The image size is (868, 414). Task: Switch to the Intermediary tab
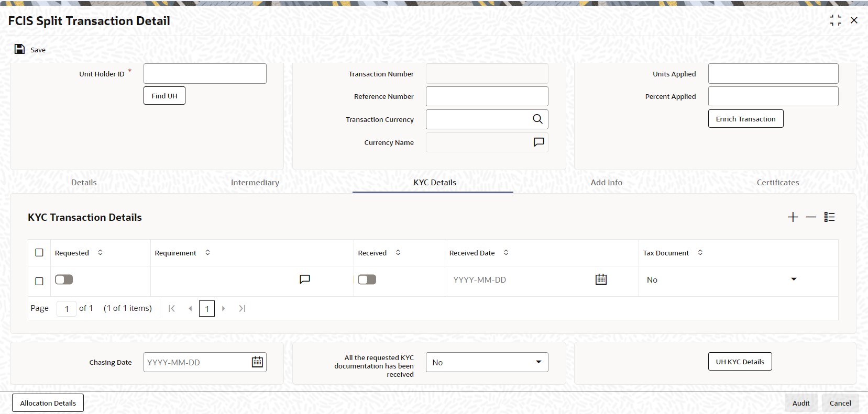[255, 182]
